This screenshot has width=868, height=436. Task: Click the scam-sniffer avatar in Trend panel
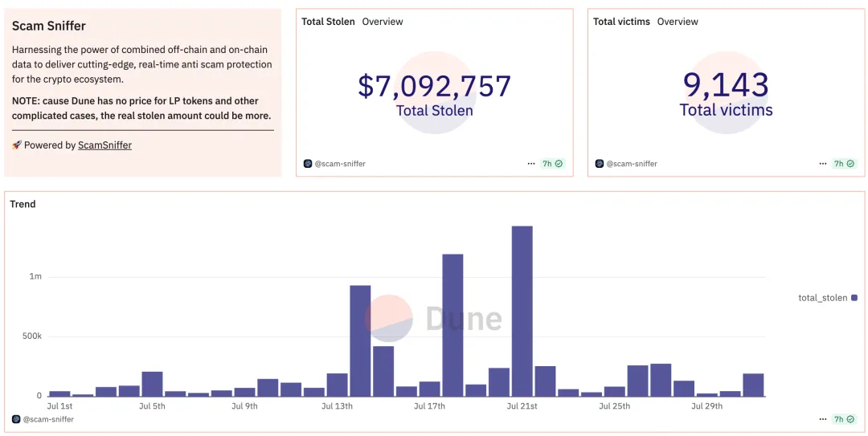16,419
